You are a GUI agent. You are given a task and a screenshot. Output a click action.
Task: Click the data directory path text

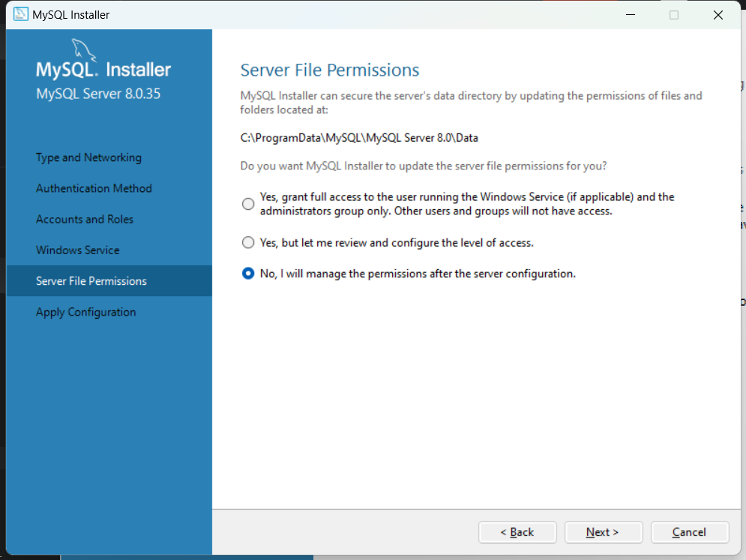tap(359, 138)
